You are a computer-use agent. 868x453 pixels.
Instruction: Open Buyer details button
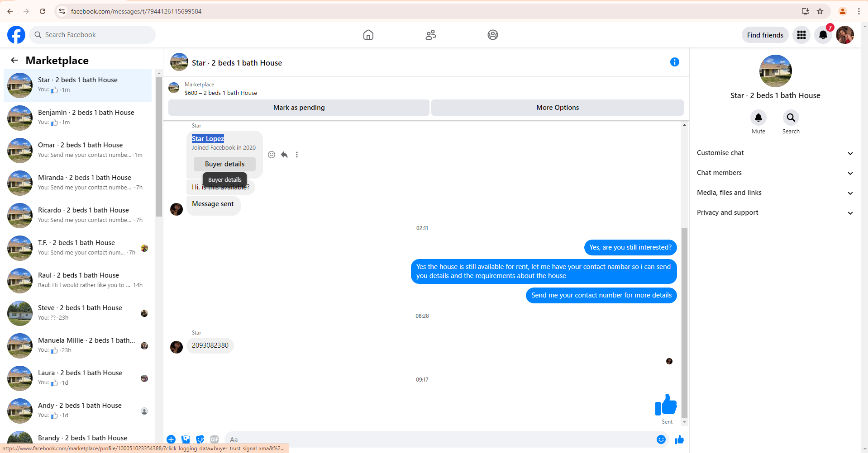click(224, 164)
